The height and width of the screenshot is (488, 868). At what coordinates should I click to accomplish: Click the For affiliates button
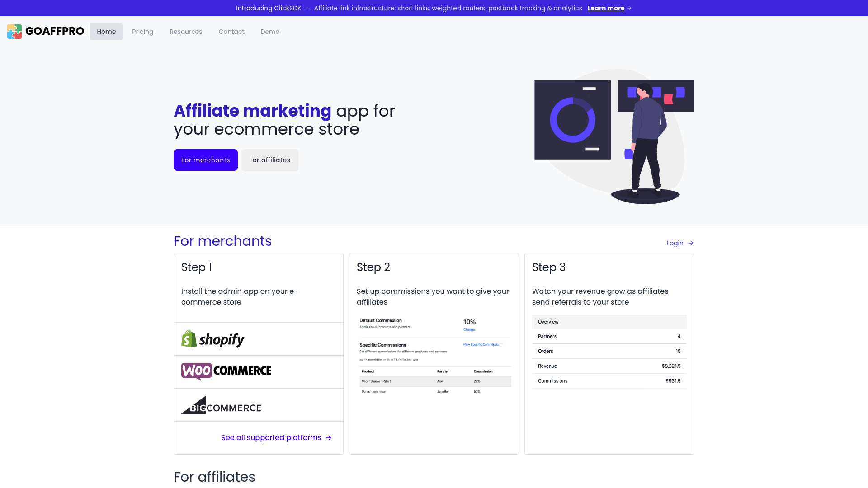[x=270, y=160]
